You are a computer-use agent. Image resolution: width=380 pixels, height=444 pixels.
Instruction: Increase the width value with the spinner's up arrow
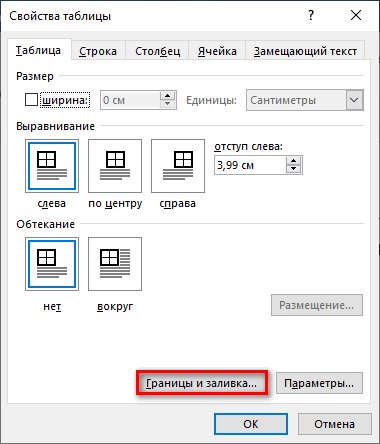tap(168, 96)
